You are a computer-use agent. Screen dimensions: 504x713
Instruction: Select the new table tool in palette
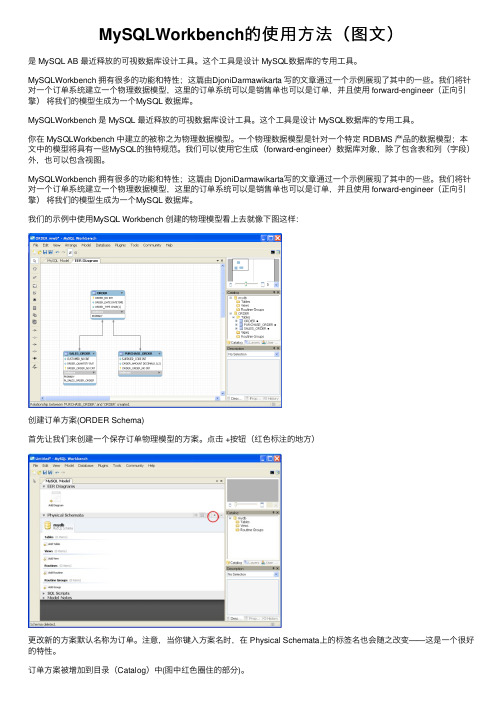35,308
